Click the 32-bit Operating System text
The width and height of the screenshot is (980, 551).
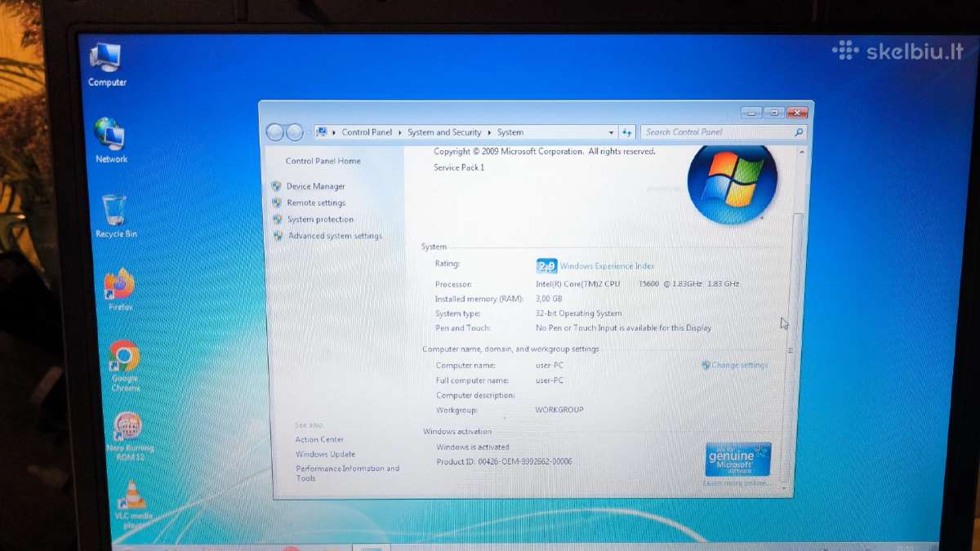(x=578, y=313)
